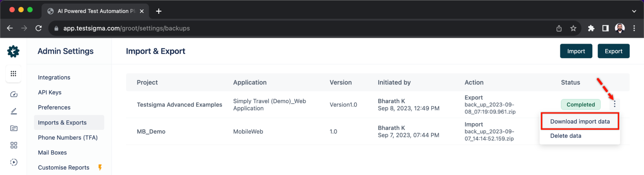
Task: Open the four-squares icon in sidebar
Action: coord(14,145)
